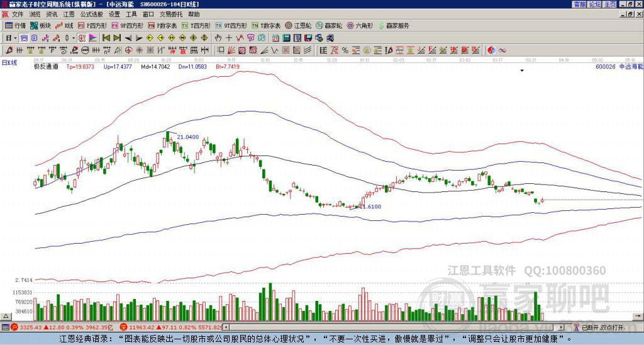644x345 pixels.
Task: Click the blue infinity loop icon
Action: pyautogui.click(x=502, y=50)
